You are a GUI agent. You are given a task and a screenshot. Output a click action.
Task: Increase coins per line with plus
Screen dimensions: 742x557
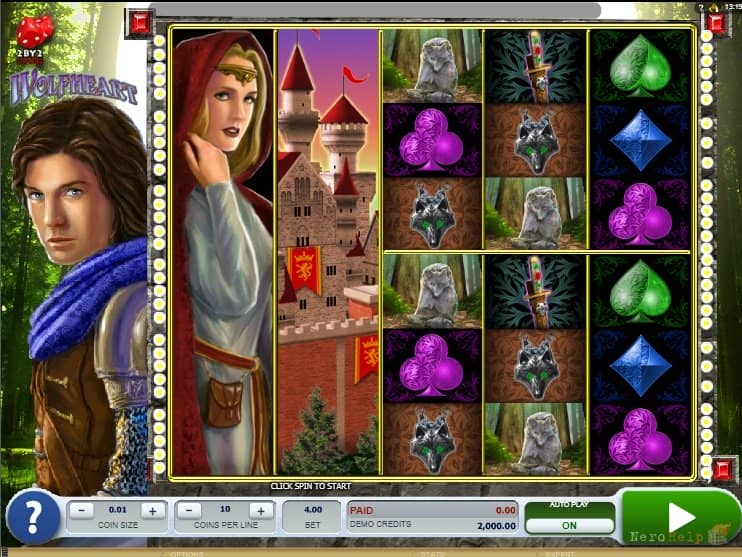260,511
